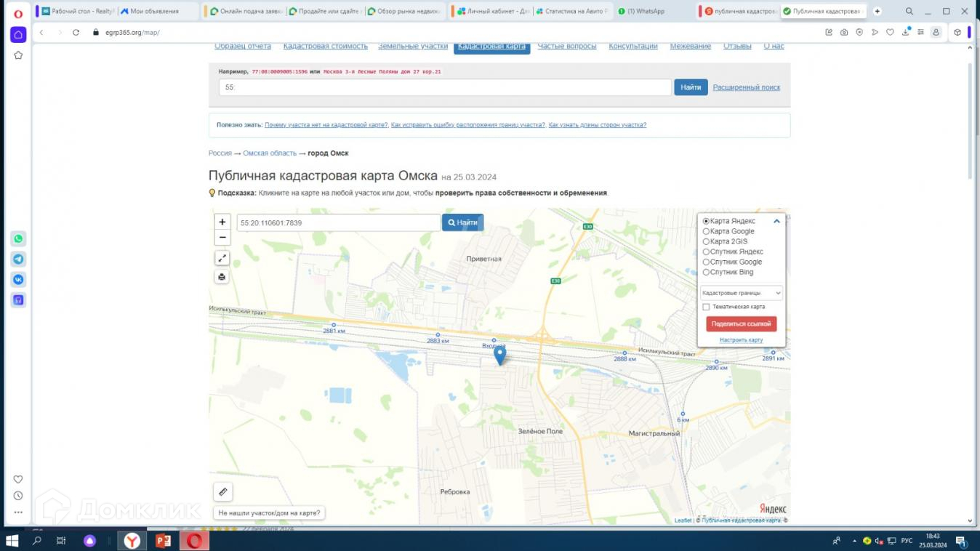
Task: Open the Opera menu logo
Action: click(x=18, y=12)
